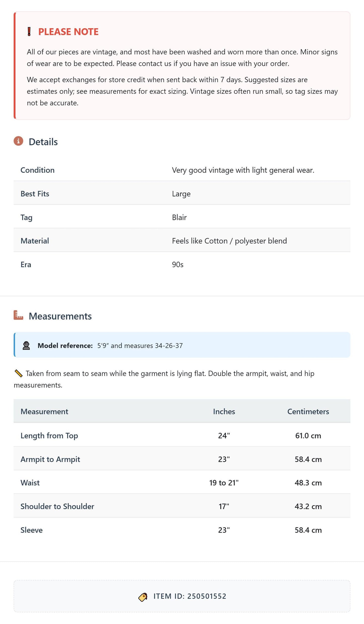This screenshot has width=364, height=624.
Task: Click the Era value 90s
Action: pos(178,264)
